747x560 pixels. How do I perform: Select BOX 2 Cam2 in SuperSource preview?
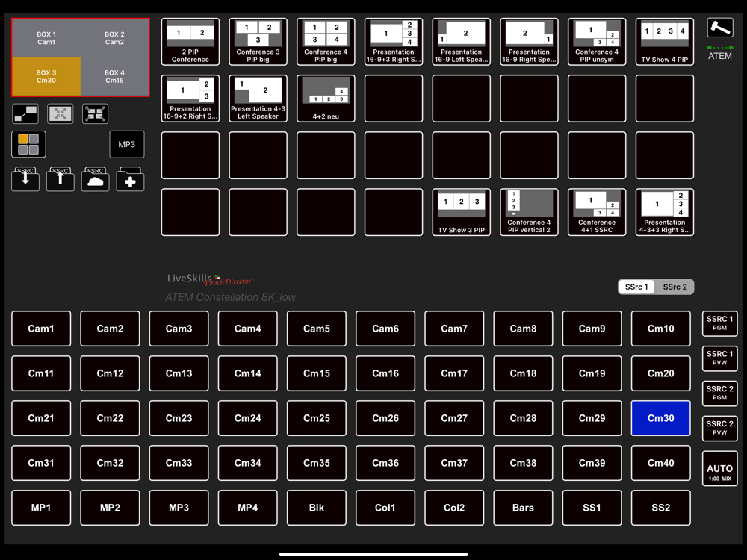click(x=114, y=38)
